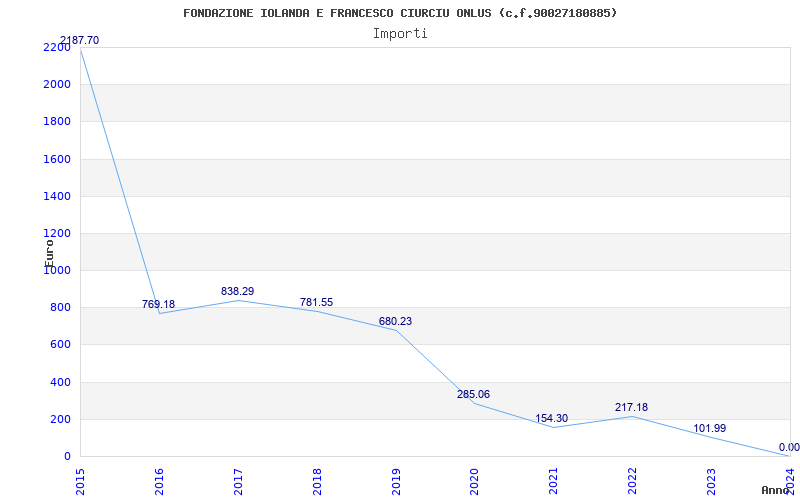Click the 2200 y-axis tick label
The image size is (800, 500).
(57, 47)
